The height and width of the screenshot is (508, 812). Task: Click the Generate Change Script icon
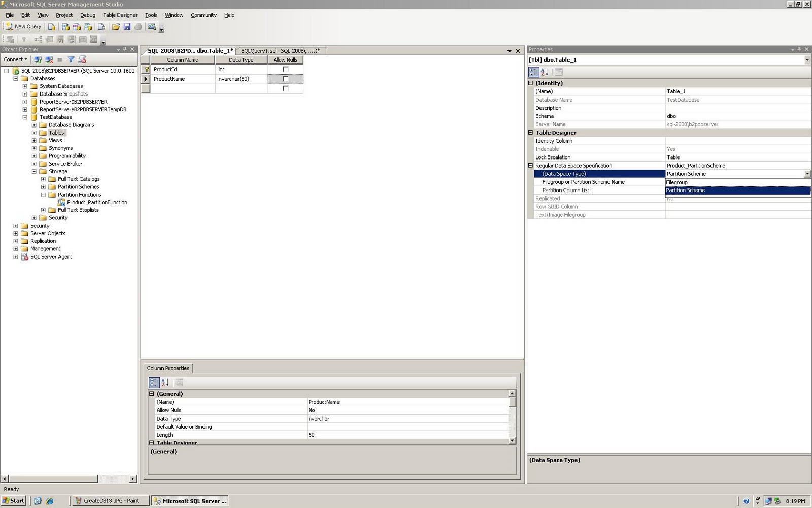click(10, 39)
